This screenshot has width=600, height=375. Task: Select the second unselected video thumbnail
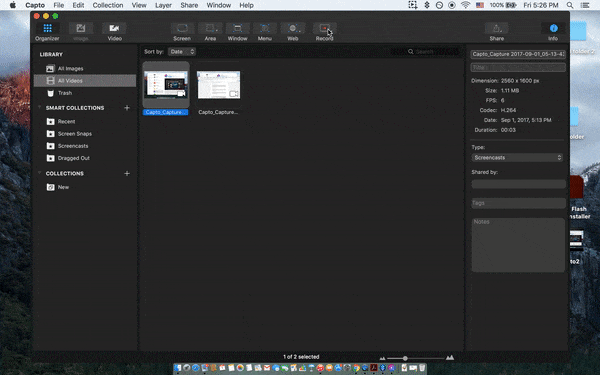pos(218,85)
